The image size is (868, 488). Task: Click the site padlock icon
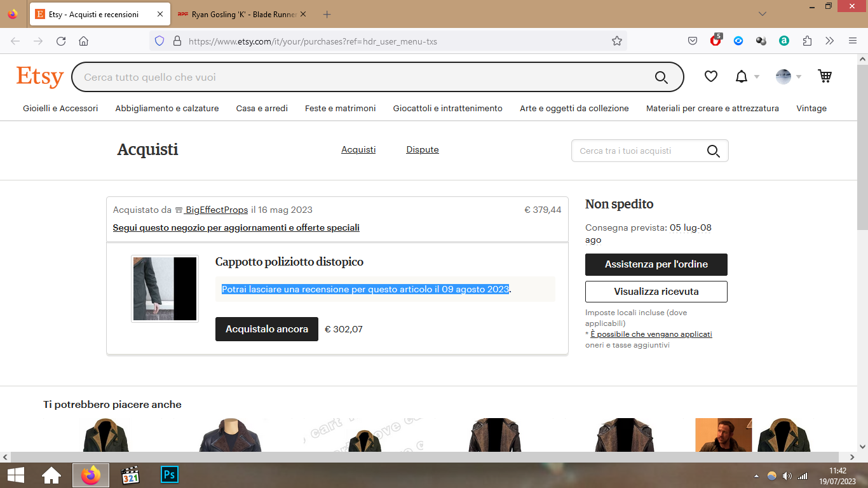point(177,41)
